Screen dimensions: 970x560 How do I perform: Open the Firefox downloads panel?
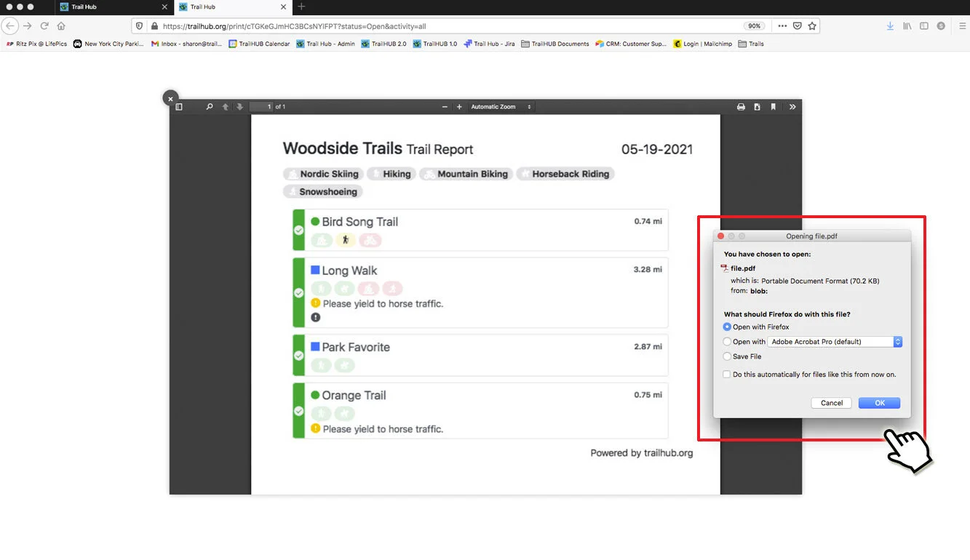coord(890,25)
